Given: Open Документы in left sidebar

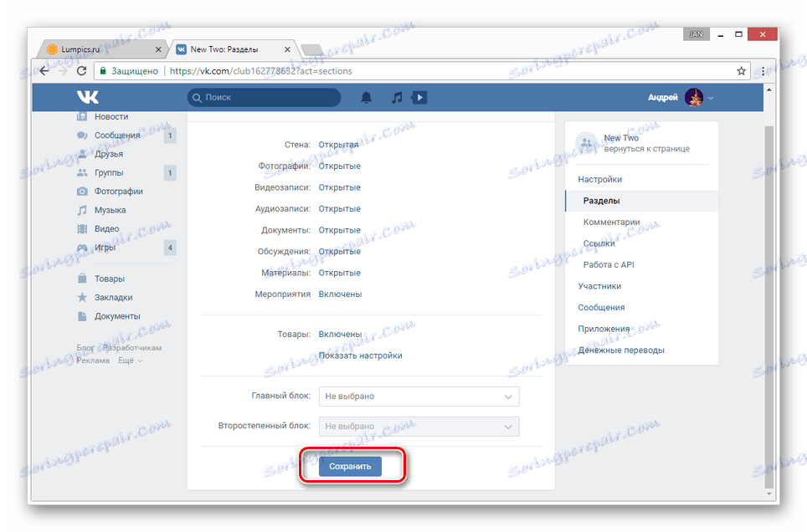Looking at the screenshot, I should [x=117, y=316].
